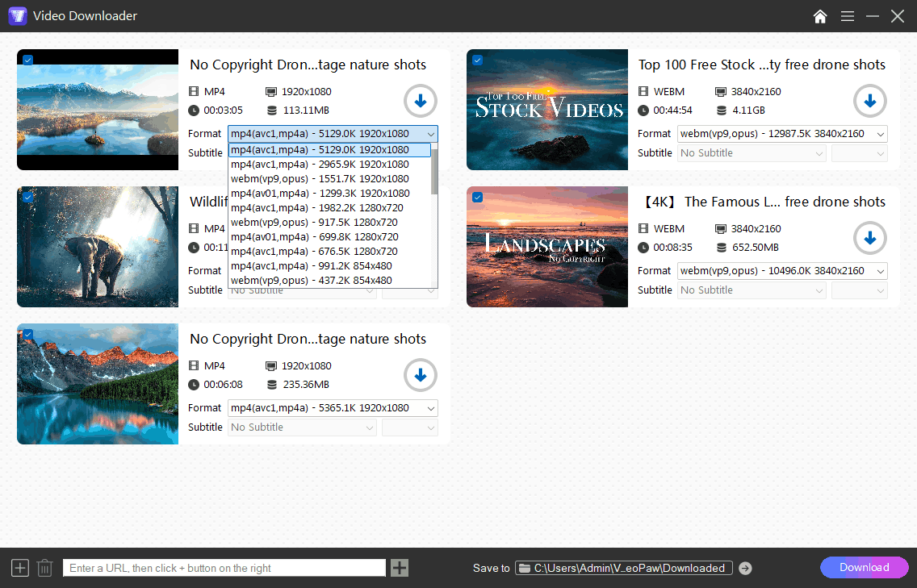
Task: Open subtitle language dropdown for Top 100 Stock
Action: (x=860, y=153)
